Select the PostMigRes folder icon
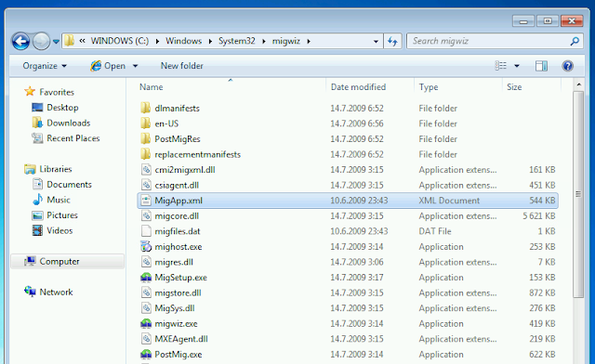 click(146, 138)
